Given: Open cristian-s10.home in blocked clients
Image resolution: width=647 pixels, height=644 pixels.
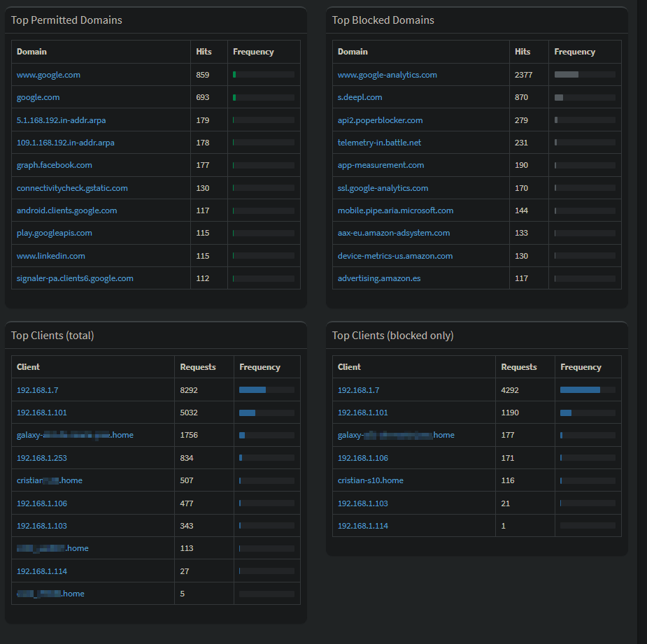Looking at the screenshot, I should coord(370,480).
